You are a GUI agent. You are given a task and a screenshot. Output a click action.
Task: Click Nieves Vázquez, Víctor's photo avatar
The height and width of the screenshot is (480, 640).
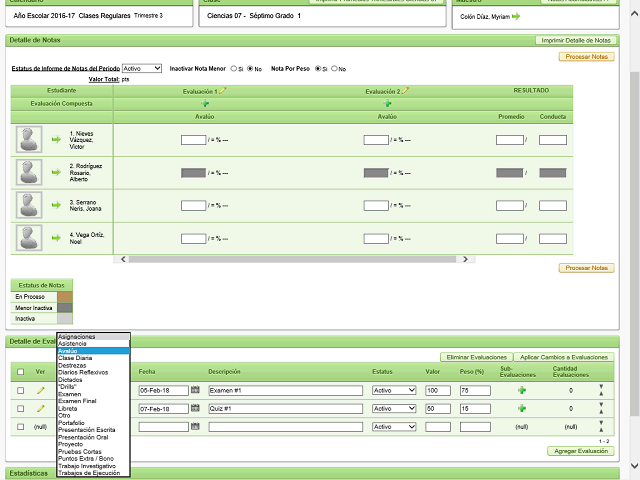click(29, 140)
